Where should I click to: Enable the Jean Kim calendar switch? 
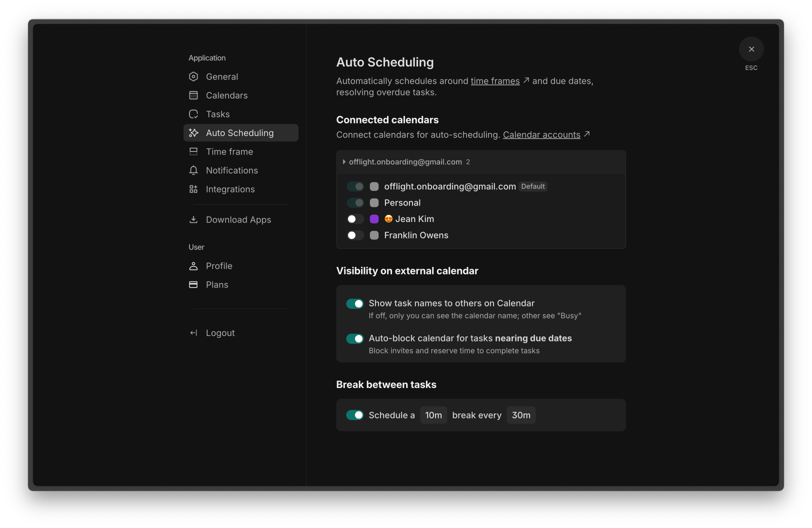[x=355, y=219]
